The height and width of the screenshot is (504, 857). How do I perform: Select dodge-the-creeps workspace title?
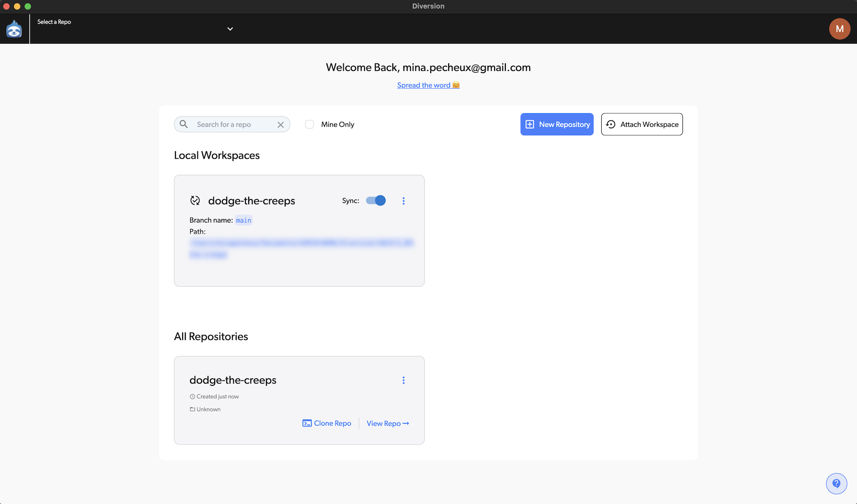click(251, 201)
